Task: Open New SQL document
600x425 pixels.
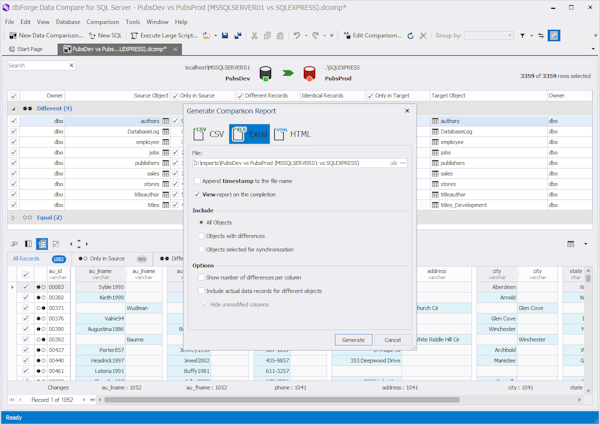Action: 106,36
